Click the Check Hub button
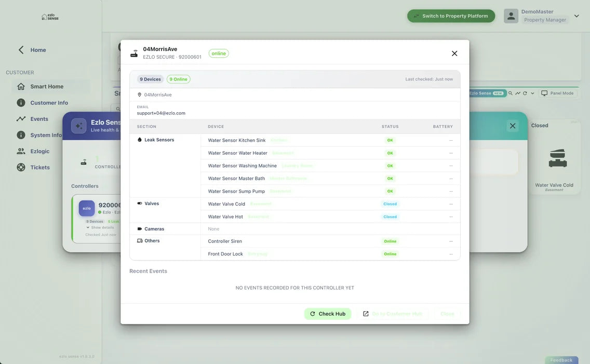The height and width of the screenshot is (364, 590). click(x=327, y=314)
